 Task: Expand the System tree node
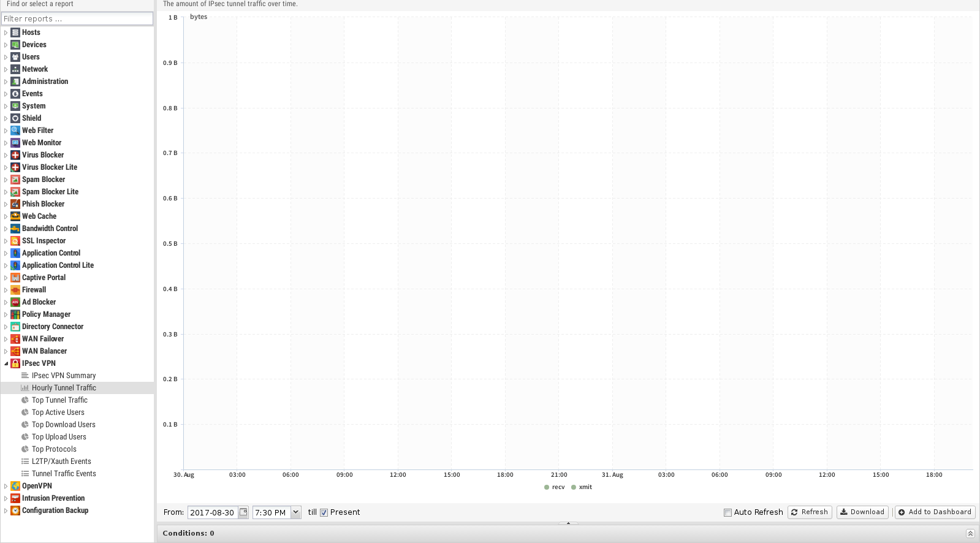6,106
